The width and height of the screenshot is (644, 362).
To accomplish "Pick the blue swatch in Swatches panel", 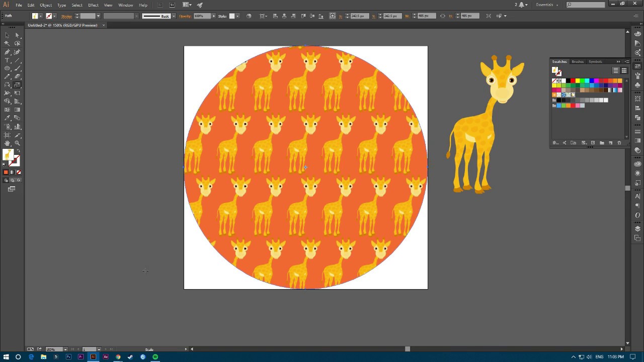I will [x=592, y=80].
